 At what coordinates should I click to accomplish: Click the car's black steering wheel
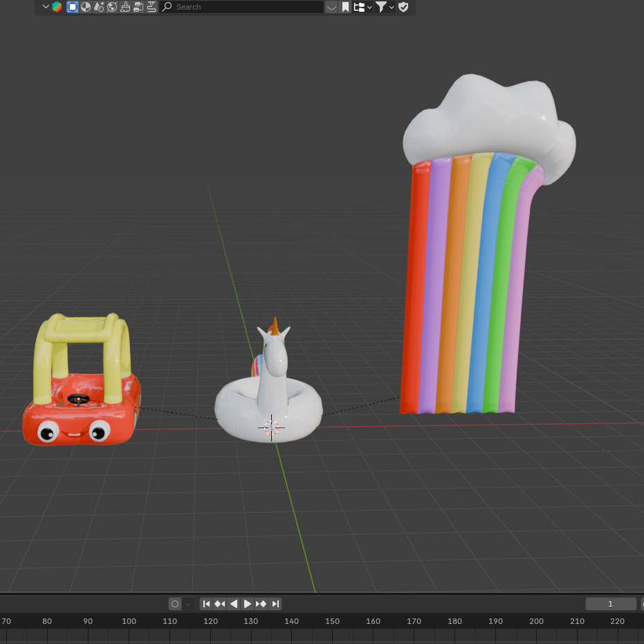point(78,399)
